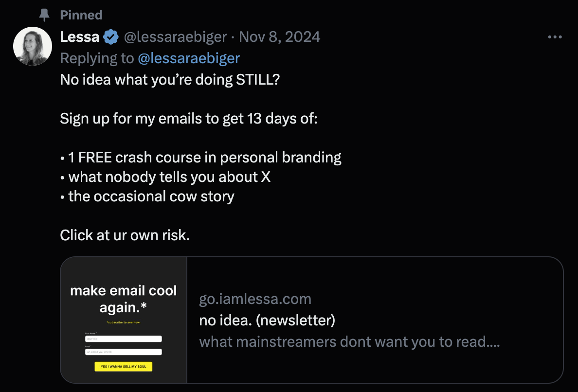Click the blue verified checkmark badge

point(110,37)
